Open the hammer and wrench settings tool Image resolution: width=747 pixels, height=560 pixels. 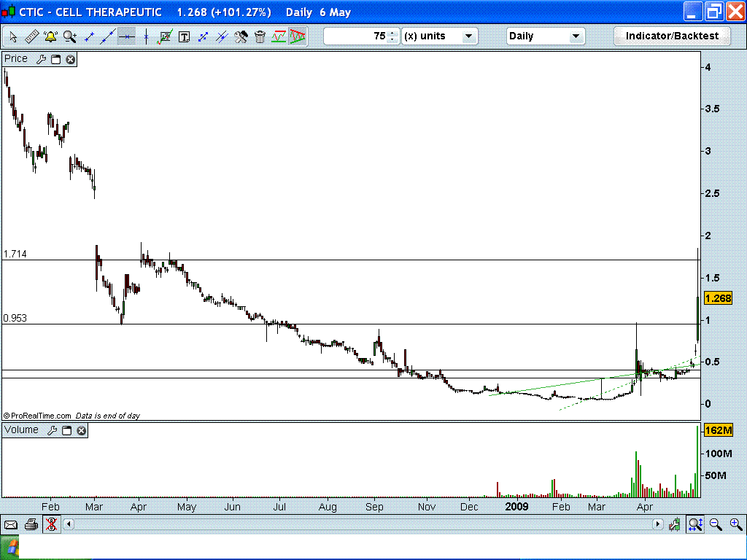click(241, 36)
